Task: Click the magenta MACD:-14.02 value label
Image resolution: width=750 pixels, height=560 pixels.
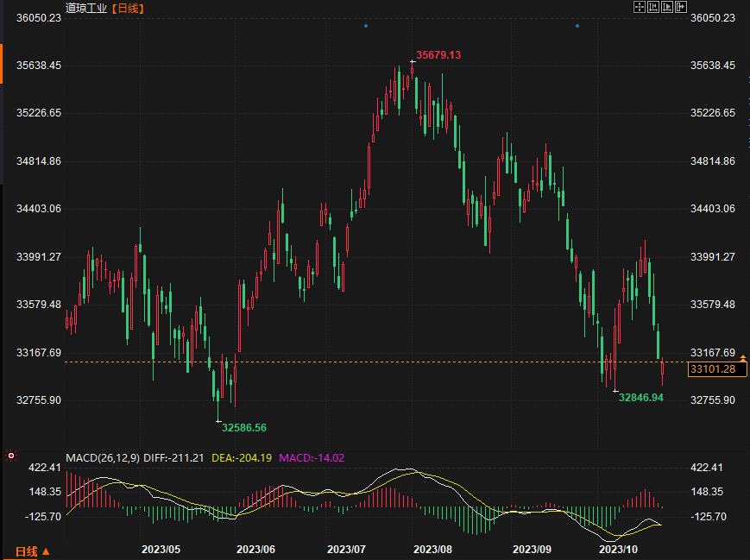Action: (311, 457)
